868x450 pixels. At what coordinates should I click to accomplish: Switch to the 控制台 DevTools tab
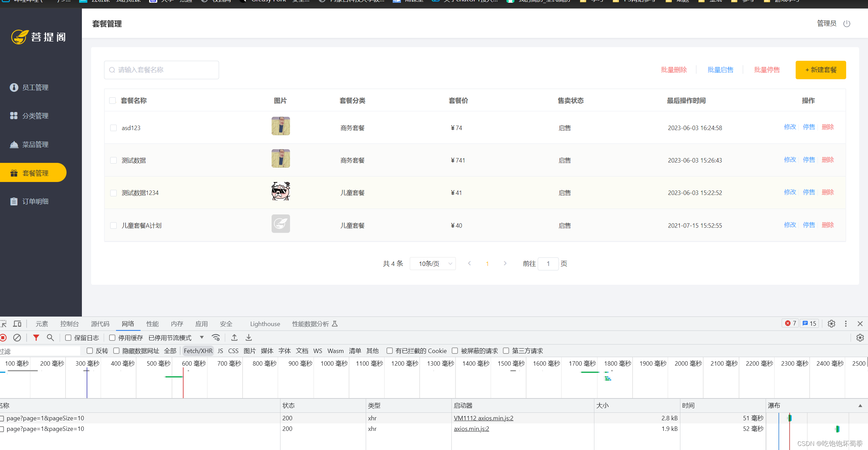(x=69, y=324)
